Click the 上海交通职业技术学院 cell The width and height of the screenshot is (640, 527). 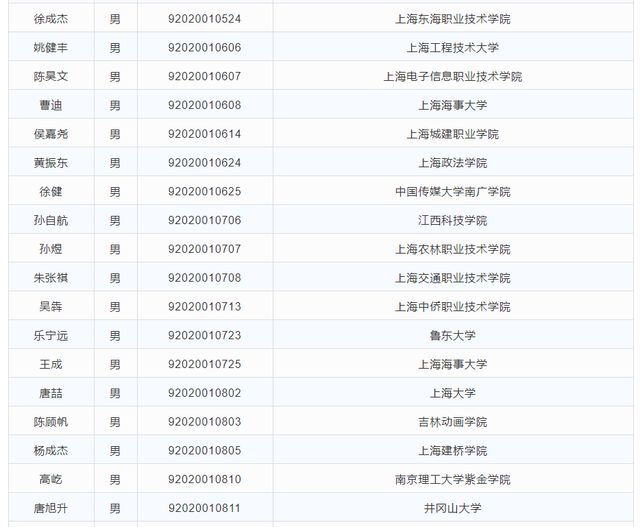[x=453, y=278]
